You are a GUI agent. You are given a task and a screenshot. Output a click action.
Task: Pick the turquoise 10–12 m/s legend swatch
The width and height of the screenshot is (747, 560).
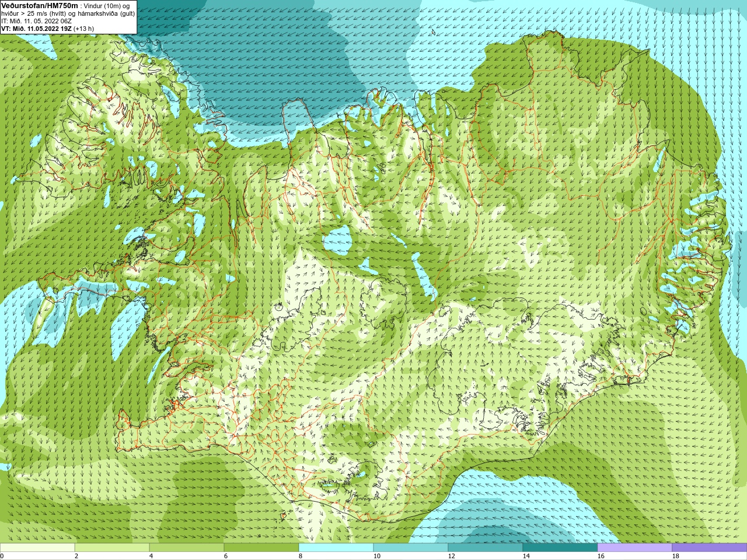(411, 548)
